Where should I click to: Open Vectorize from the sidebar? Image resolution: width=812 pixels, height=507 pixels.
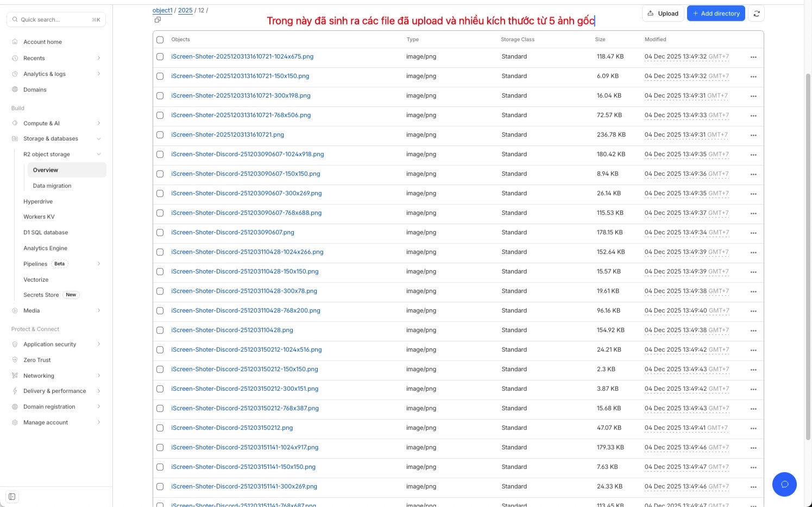pos(36,280)
